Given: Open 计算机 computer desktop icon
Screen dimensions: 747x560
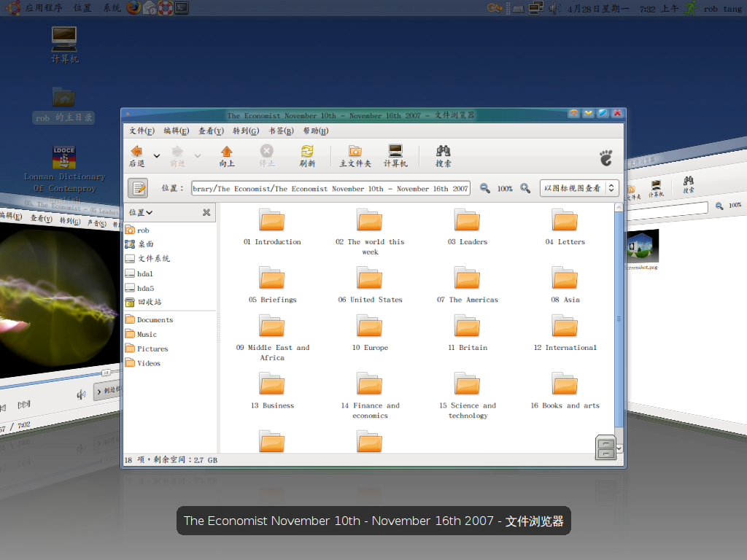Looking at the screenshot, I should pos(64,45).
